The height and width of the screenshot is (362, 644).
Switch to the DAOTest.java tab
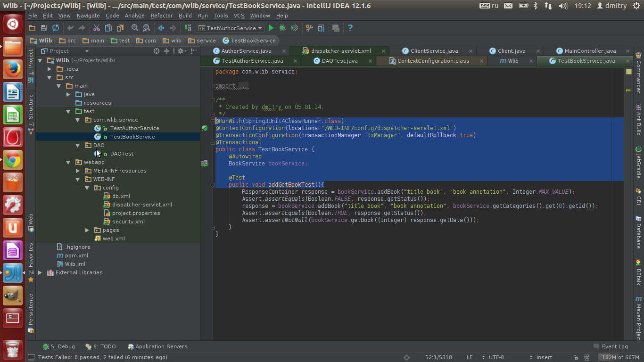coord(339,61)
